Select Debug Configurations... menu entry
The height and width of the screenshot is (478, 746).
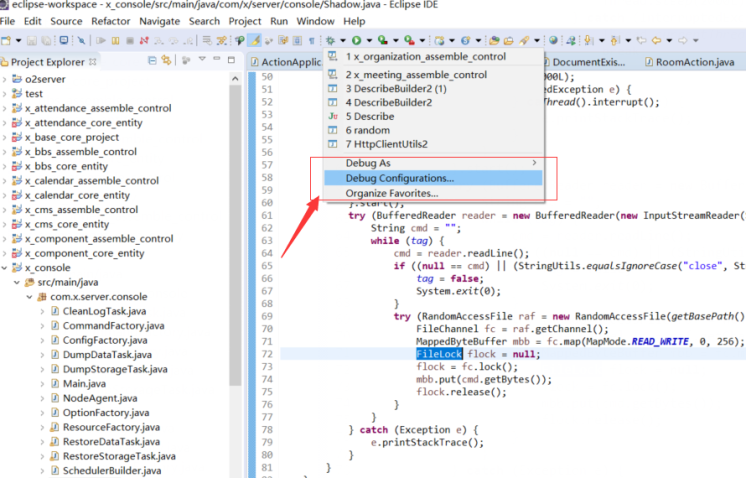click(433, 178)
